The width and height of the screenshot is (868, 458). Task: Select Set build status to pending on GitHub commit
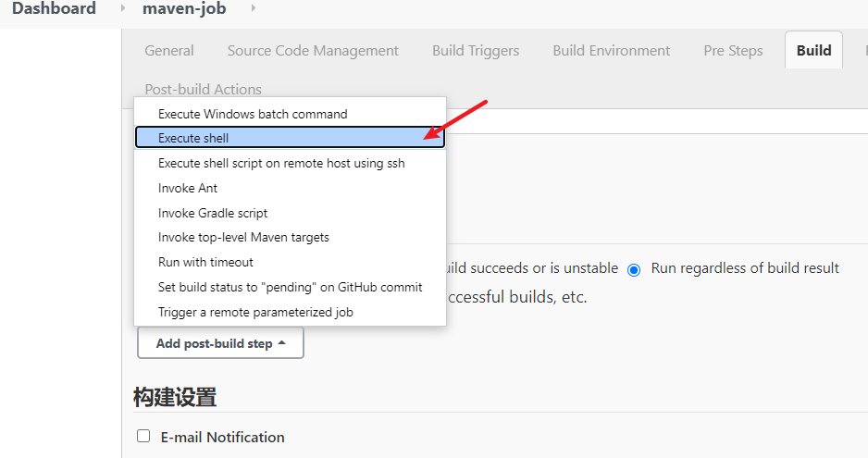290,288
